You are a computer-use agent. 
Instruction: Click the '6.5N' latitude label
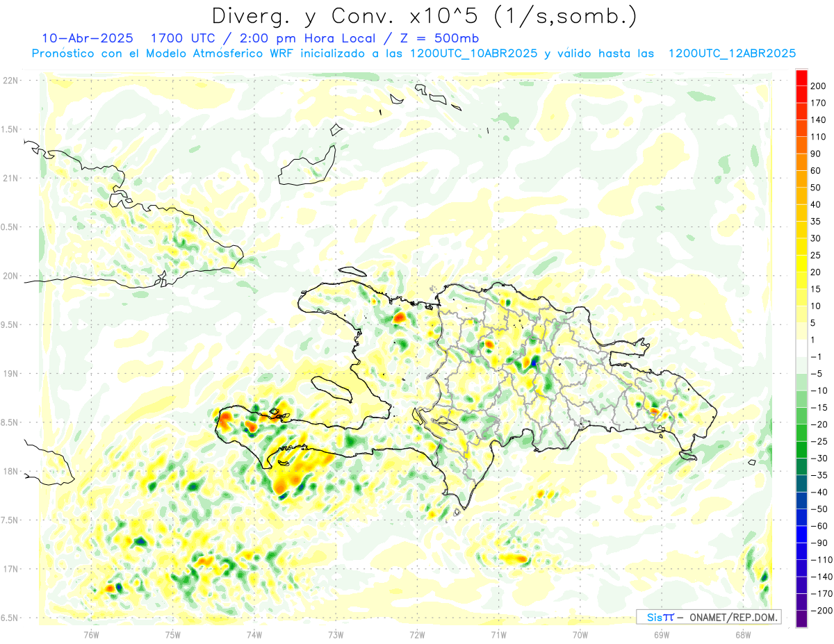click(x=9, y=618)
